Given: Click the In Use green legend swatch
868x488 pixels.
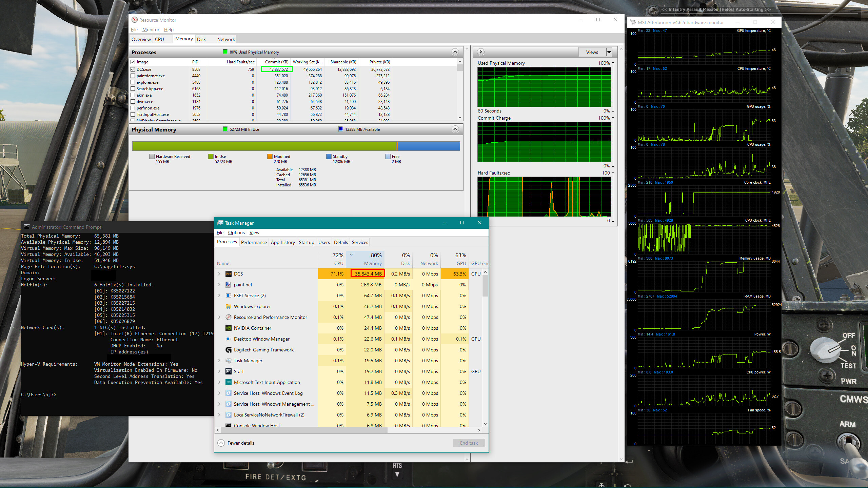Looking at the screenshot, I should pyautogui.click(x=211, y=157).
